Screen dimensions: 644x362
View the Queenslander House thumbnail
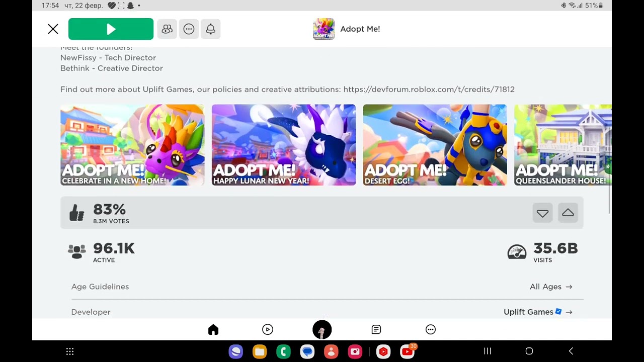[x=563, y=145]
